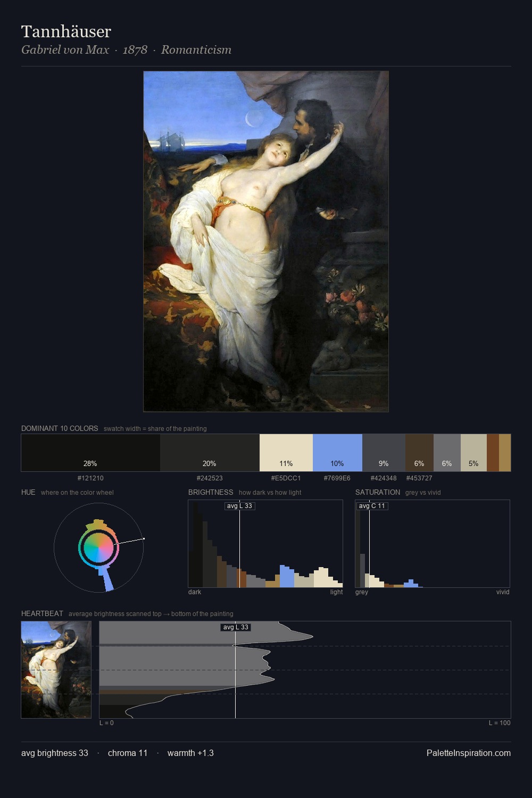The width and height of the screenshot is (532, 798).
Task: Click the 'warmth +1.3' footer stat
Action: pos(190,753)
